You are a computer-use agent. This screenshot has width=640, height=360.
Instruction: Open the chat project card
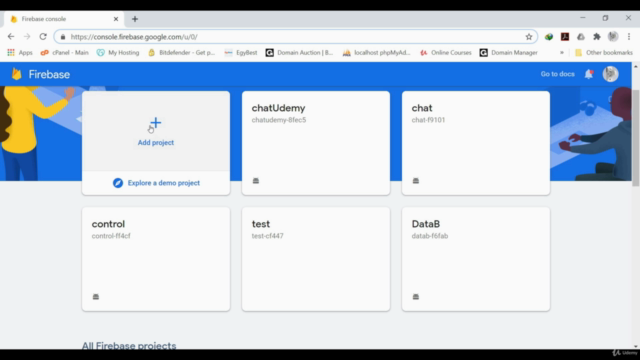coord(476,143)
